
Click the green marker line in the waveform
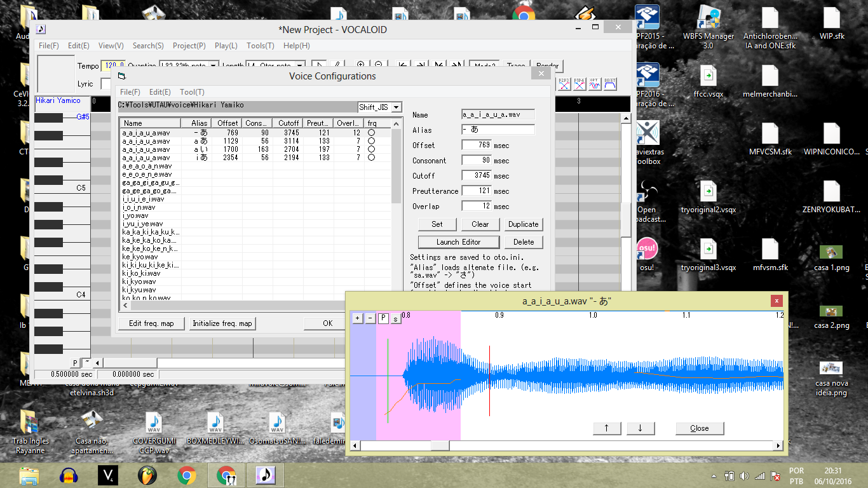[387, 380]
